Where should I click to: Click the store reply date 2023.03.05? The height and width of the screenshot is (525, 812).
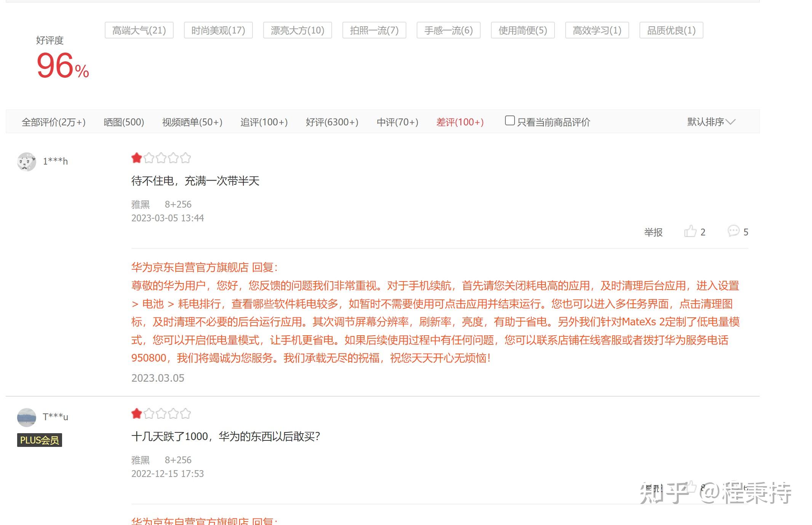tap(158, 378)
